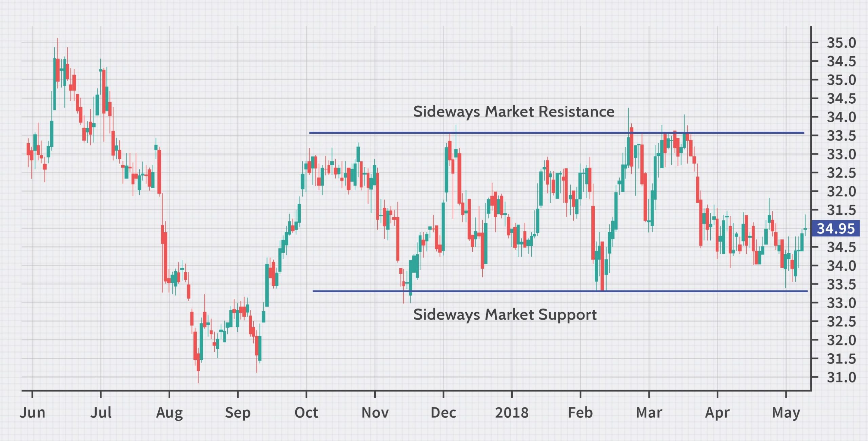The height and width of the screenshot is (441, 868).
Task: Click the Dec label on time axis
Action: [x=443, y=413]
